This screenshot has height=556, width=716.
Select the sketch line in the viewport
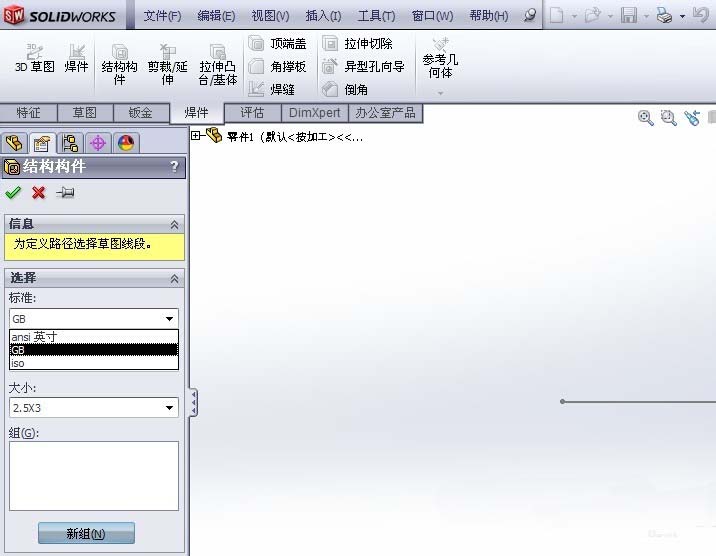coord(638,402)
